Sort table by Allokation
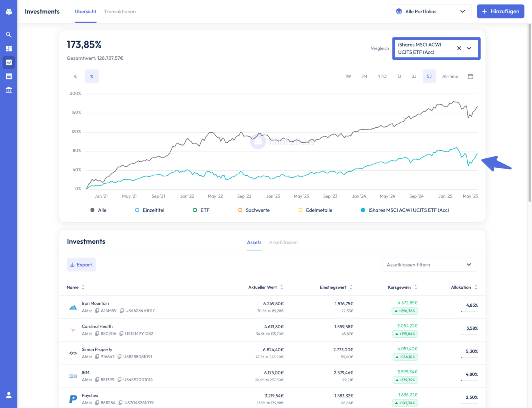This screenshot has width=532, height=408. [x=464, y=287]
